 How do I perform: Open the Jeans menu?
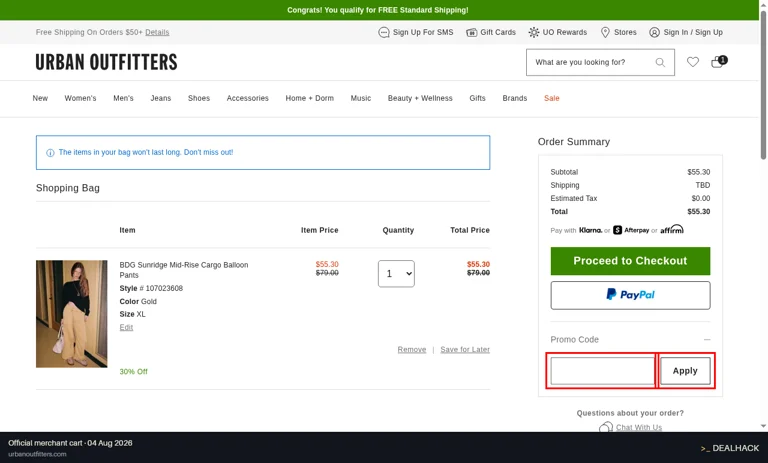pyautogui.click(x=161, y=98)
